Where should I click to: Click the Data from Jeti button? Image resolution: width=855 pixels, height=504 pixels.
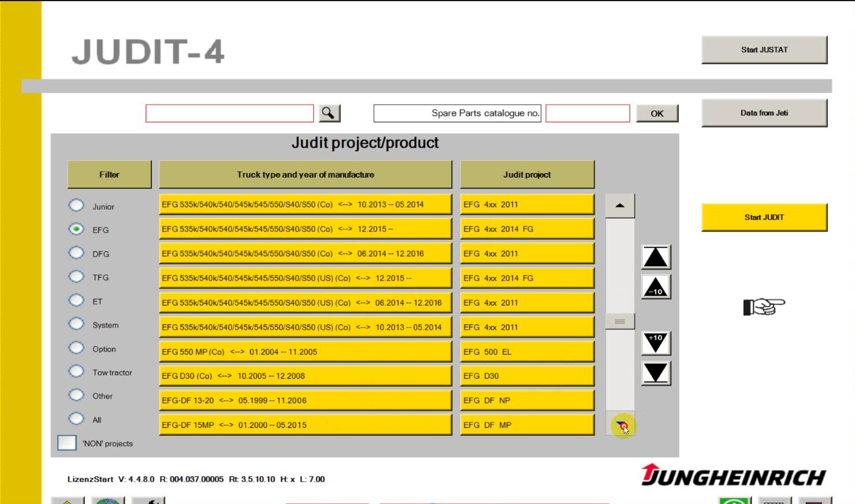tap(764, 113)
